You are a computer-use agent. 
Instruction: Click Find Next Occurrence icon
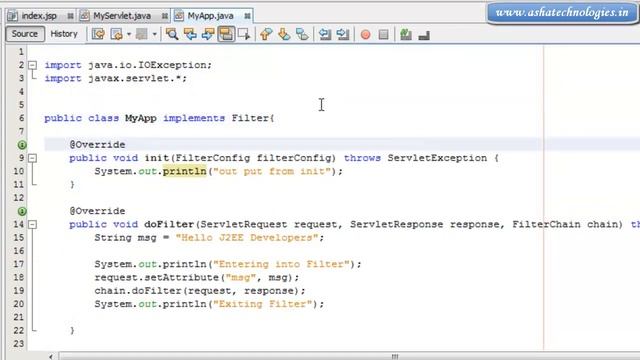[208, 34]
